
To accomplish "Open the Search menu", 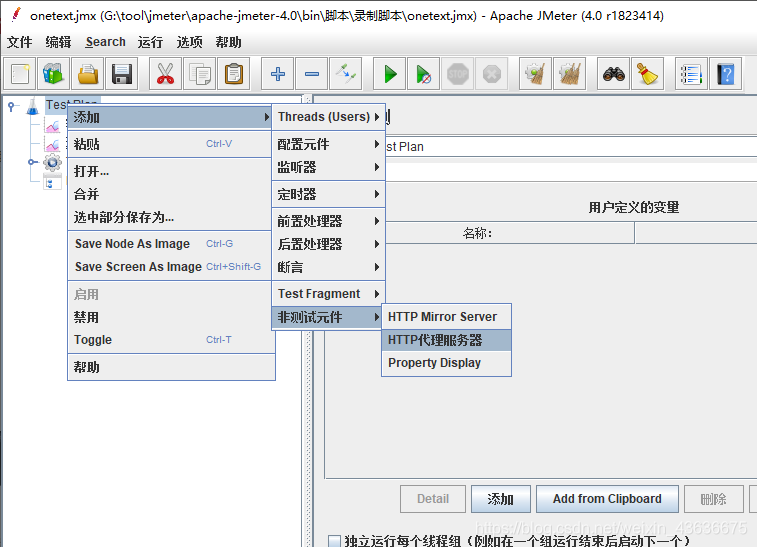I will 105,42.
